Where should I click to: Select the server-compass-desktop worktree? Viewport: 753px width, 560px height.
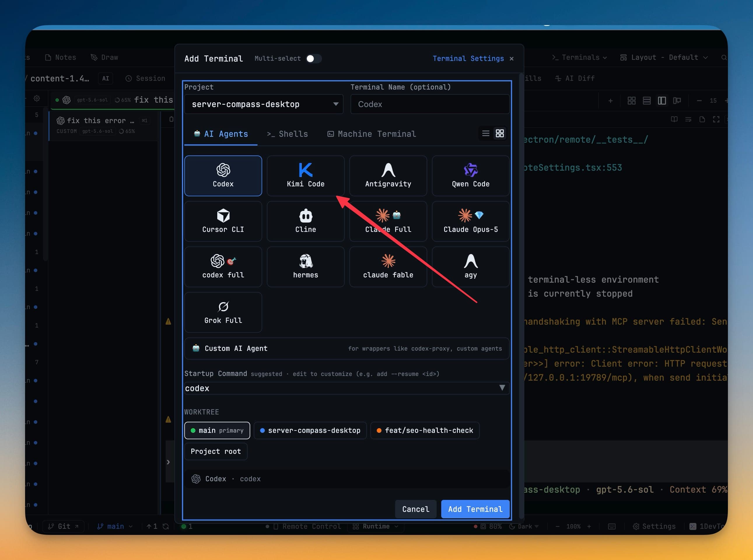tap(310, 430)
